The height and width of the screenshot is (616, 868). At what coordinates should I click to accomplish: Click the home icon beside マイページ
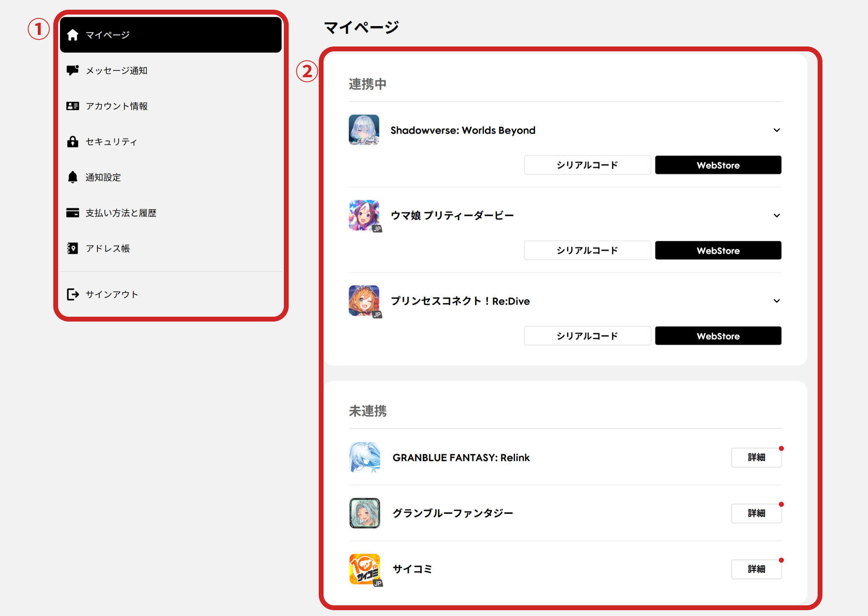coord(73,35)
